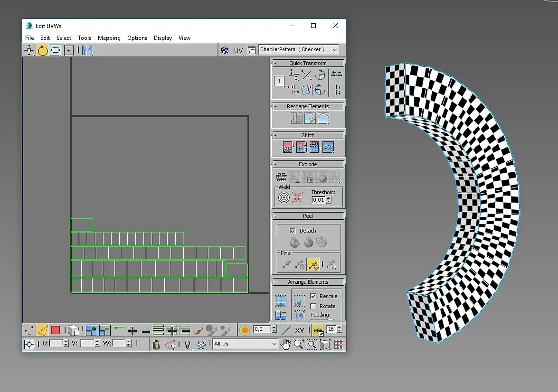Click the Pack Custom arrange icon
This screenshot has height=392, width=558.
point(281,300)
